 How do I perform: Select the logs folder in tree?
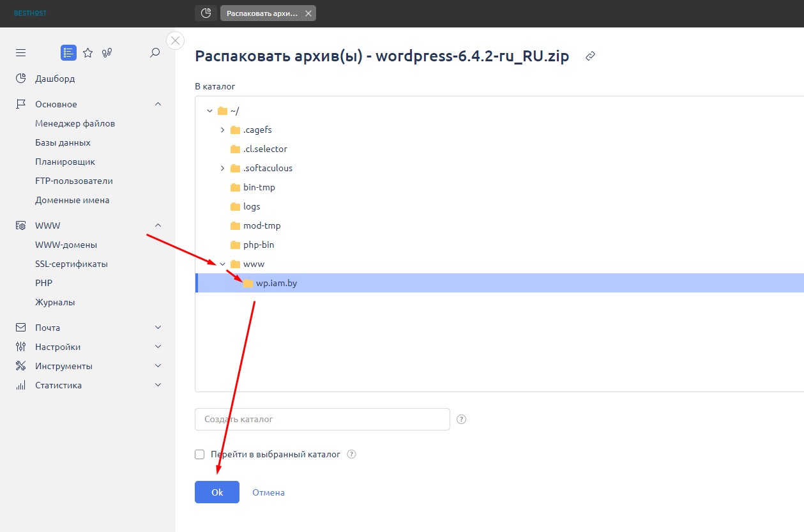[252, 206]
